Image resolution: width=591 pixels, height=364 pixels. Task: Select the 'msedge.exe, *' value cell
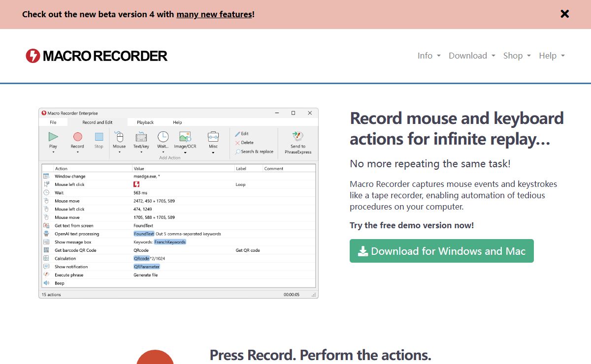click(146, 176)
